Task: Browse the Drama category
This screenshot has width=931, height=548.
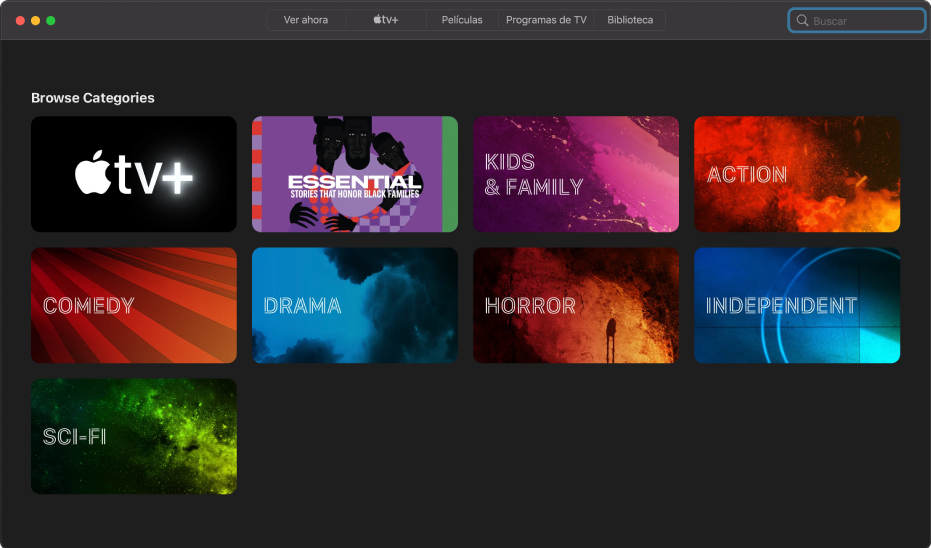Action: 354,305
